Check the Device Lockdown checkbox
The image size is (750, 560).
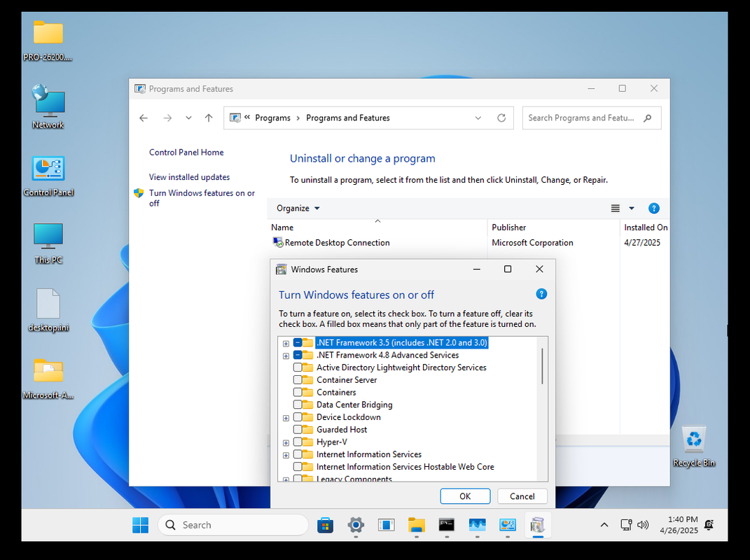tap(298, 417)
